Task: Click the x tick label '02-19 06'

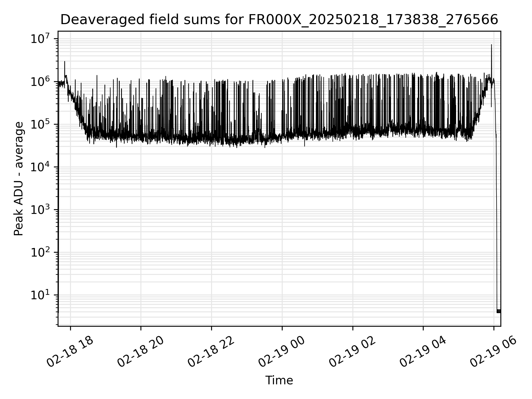Action: pyautogui.click(x=493, y=352)
